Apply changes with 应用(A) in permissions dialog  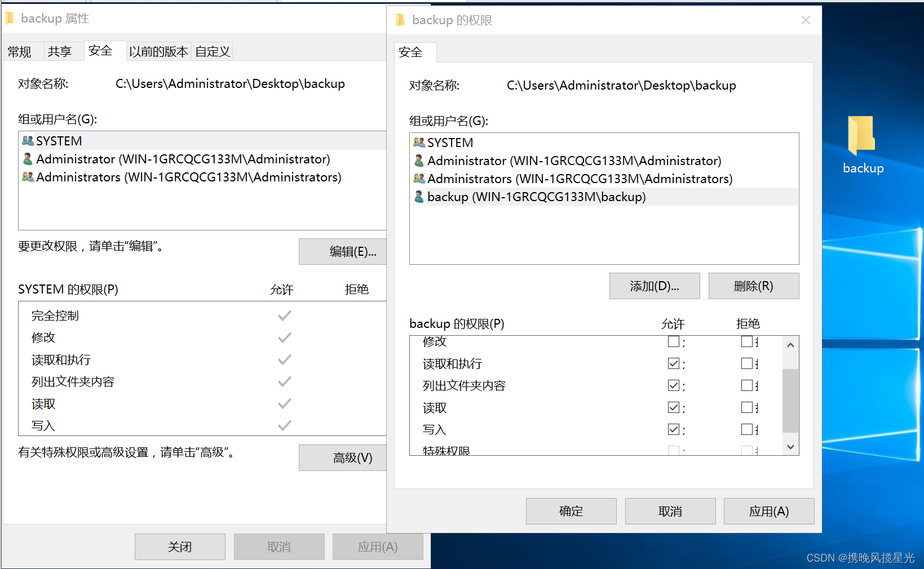769,511
